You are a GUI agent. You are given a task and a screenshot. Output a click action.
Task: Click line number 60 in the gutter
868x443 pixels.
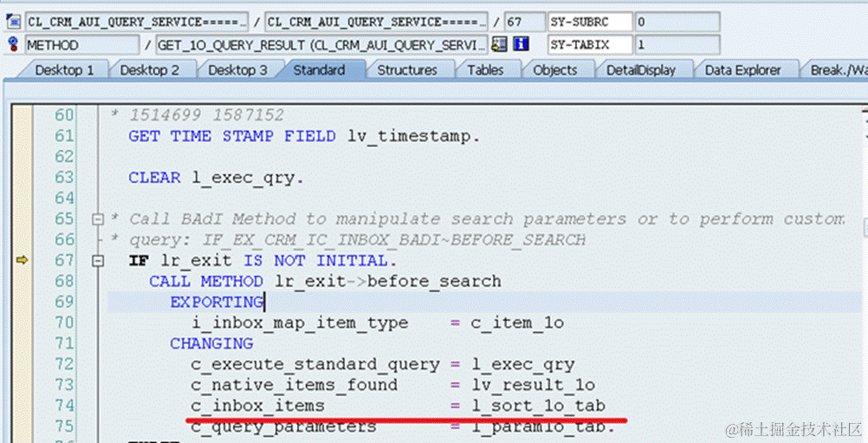64,115
